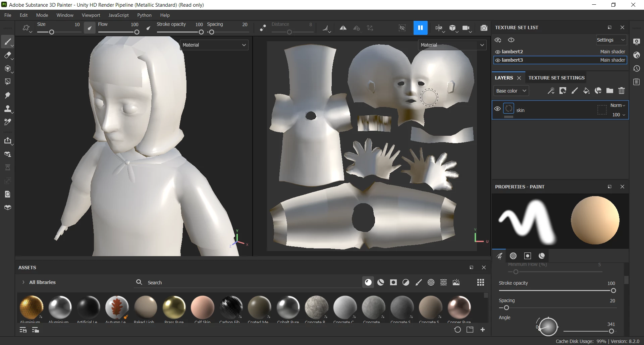644x345 pixels.
Task: Add a mask to the skin layer
Action: [x=562, y=91]
